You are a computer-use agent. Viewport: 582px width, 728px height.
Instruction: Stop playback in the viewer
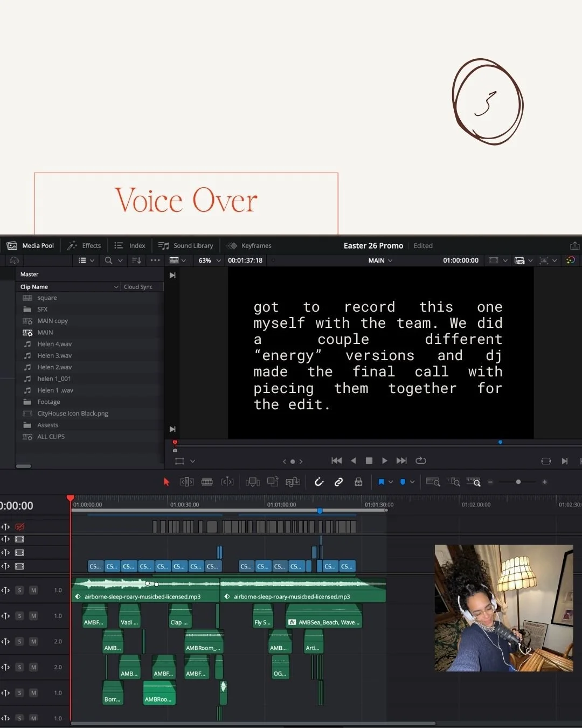pyautogui.click(x=369, y=461)
